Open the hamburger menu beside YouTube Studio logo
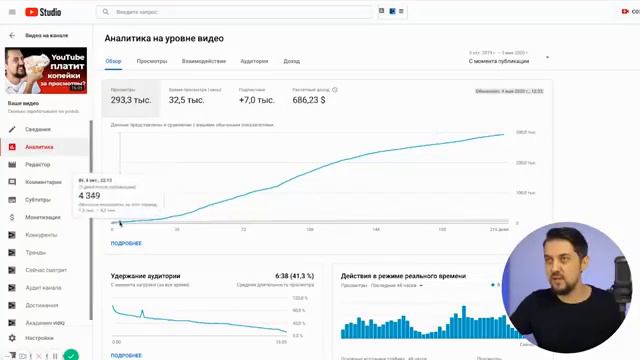The width and height of the screenshot is (640, 360). click(12, 12)
